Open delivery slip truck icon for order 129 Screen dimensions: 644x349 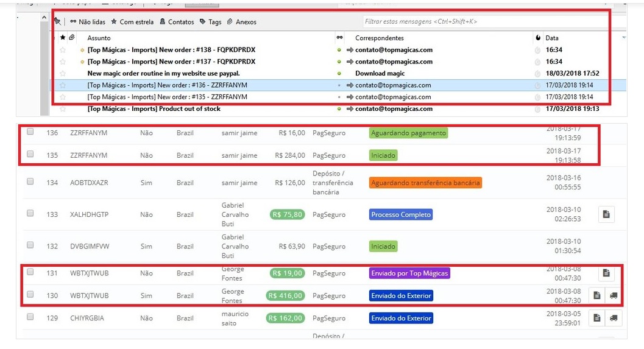(614, 318)
